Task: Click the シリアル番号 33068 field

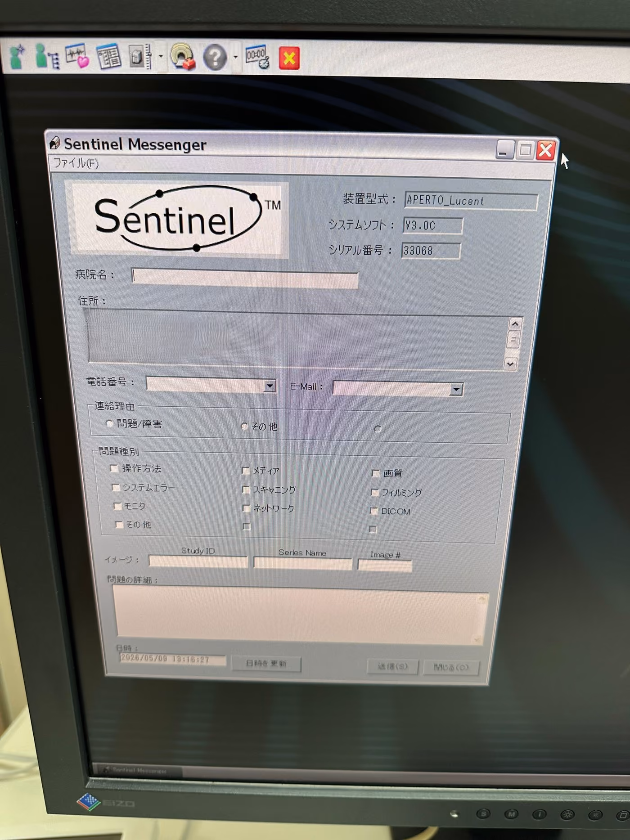Action: 431,251
